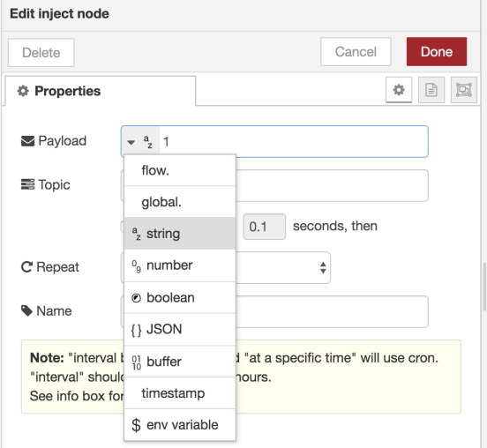487x448 pixels.
Task: Switch to the Properties tab
Action: click(x=100, y=91)
